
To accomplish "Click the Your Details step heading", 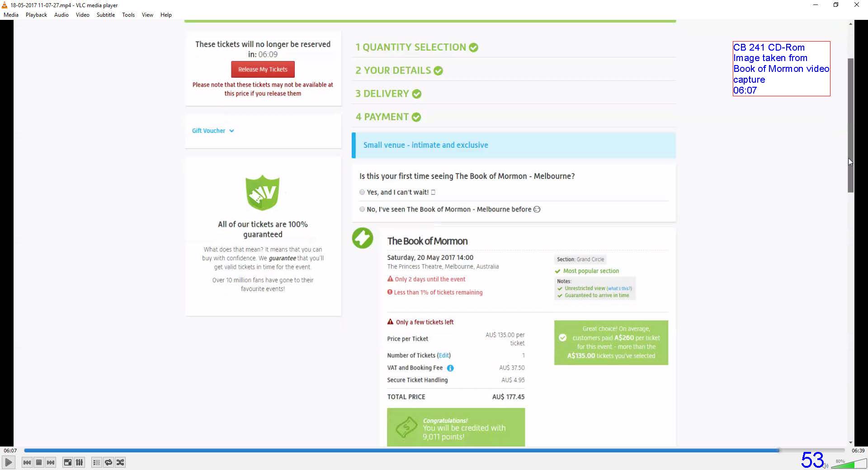I will [393, 70].
